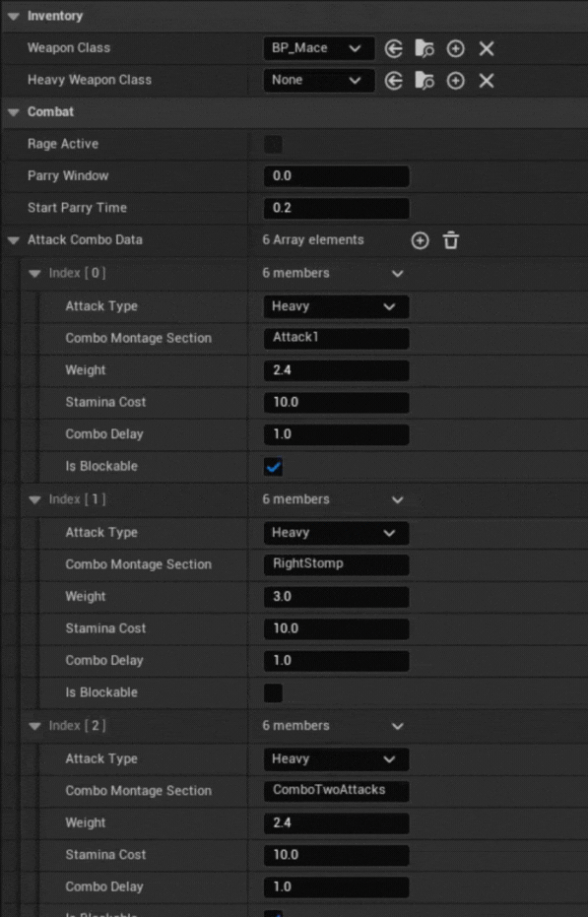Create new asset for Heavy Weapon Class via plus icon
Image resolution: width=588 pixels, height=917 pixels.
coord(454,80)
